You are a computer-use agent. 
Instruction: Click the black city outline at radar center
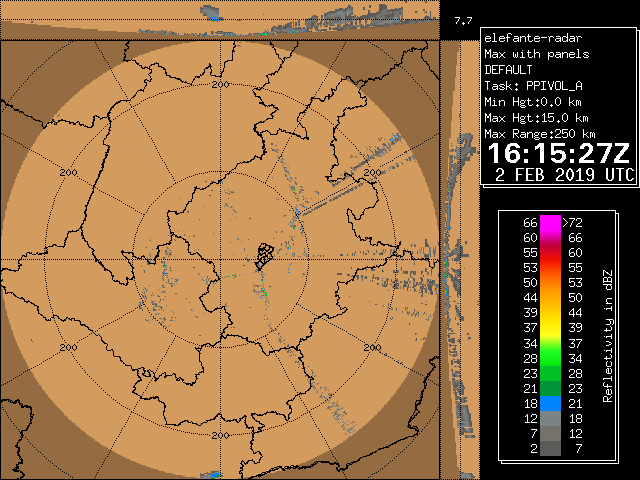[263, 254]
